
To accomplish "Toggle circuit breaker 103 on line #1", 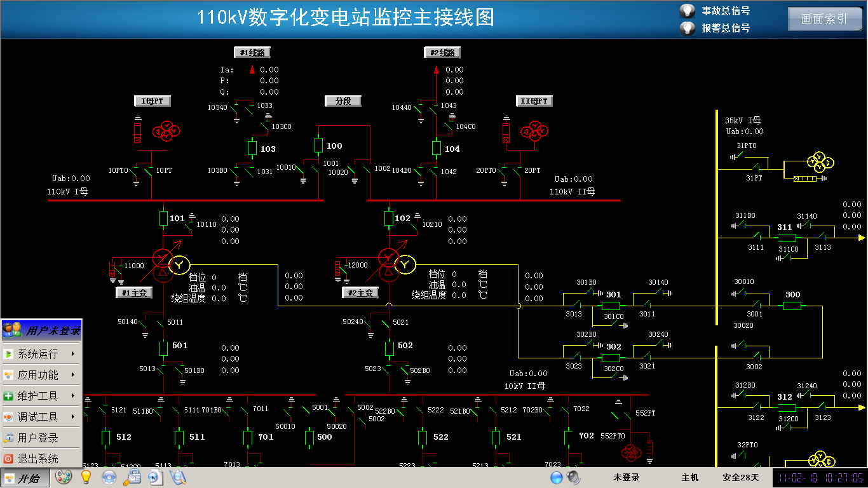I will pyautogui.click(x=252, y=149).
